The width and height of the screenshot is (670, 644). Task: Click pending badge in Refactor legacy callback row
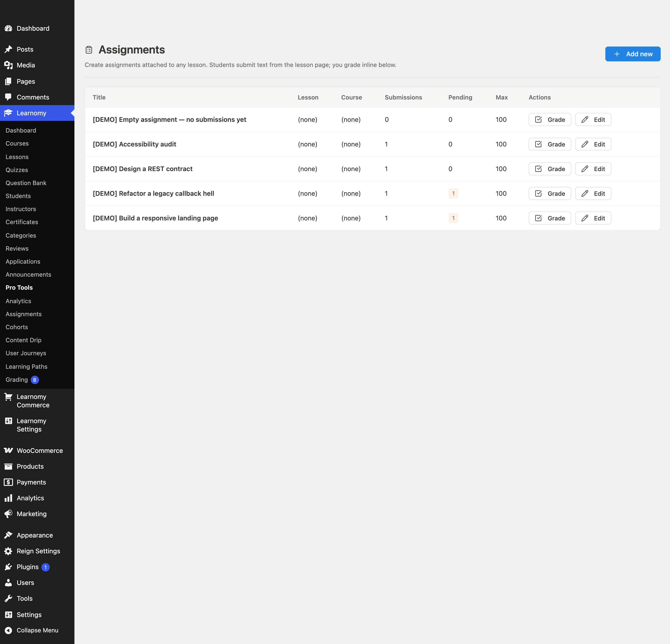[453, 193]
